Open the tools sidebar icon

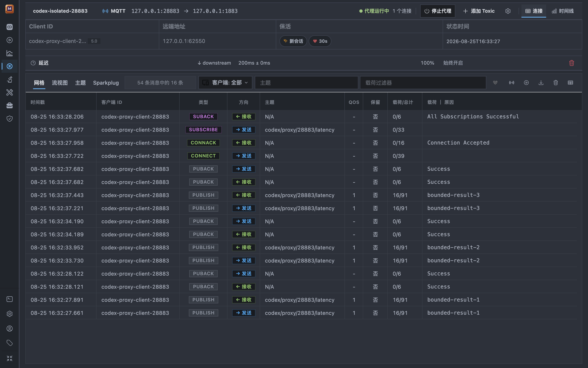[x=9, y=92]
